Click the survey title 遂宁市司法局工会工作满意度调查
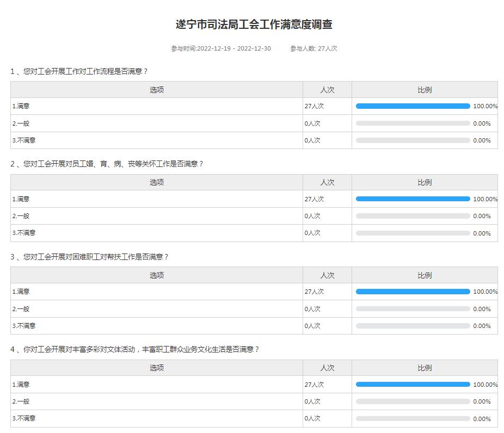The width and height of the screenshot is (504, 433). (x=254, y=24)
